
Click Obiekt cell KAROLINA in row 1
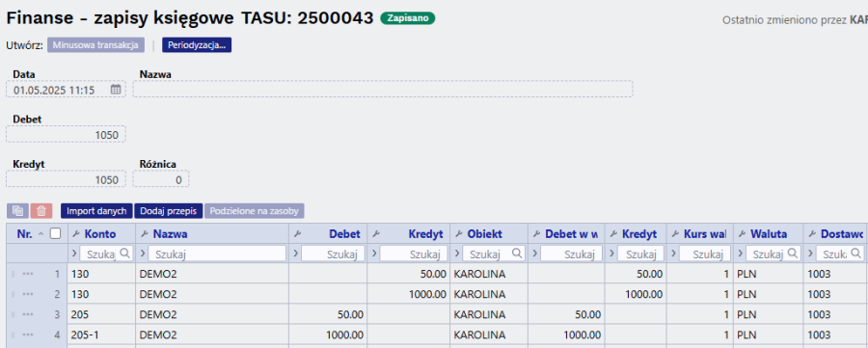489,274
